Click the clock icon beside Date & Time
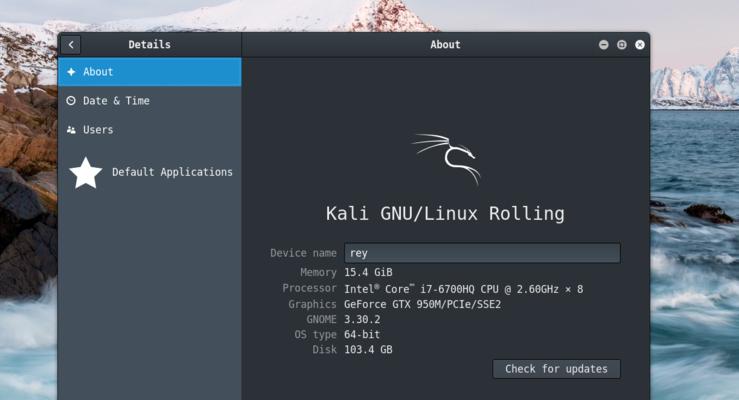This screenshot has height=400, width=739. point(71,100)
